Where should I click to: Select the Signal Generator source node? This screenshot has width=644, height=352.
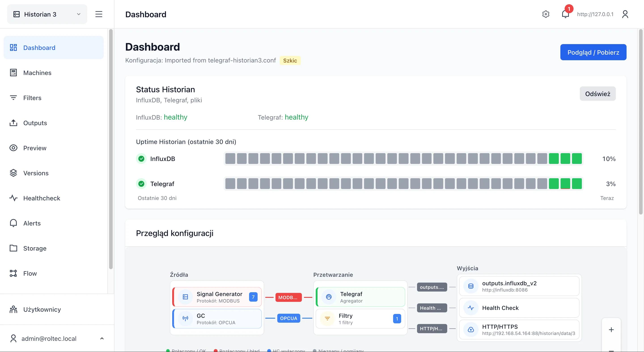[217, 297]
